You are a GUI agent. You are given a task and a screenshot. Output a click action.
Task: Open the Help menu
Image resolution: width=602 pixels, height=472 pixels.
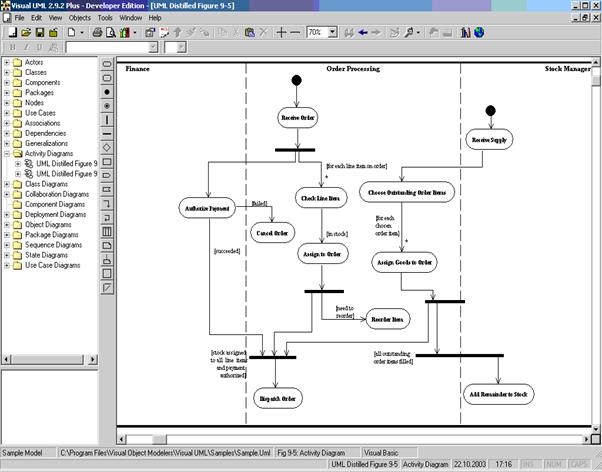tap(155, 18)
